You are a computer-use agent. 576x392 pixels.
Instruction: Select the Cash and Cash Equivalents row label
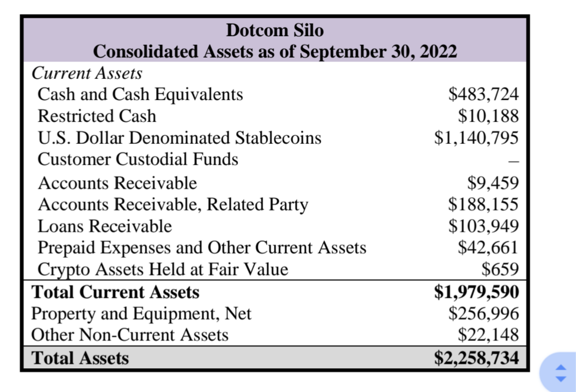[140, 94]
